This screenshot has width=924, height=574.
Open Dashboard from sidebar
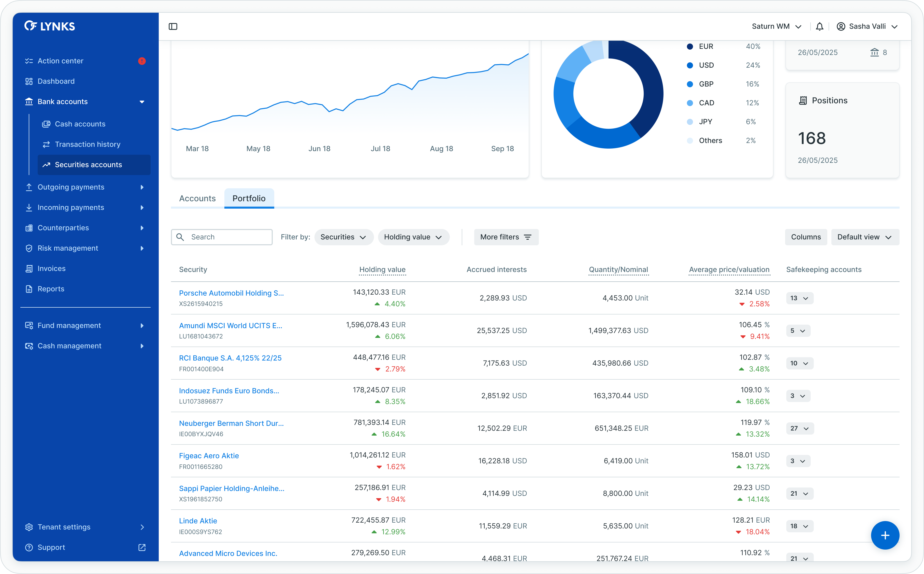tap(56, 81)
